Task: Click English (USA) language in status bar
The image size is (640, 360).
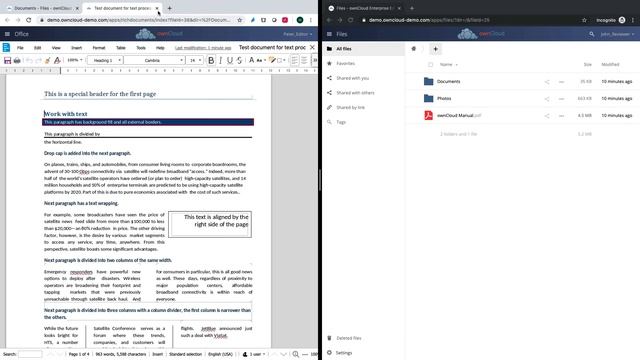Action: click(x=220, y=354)
